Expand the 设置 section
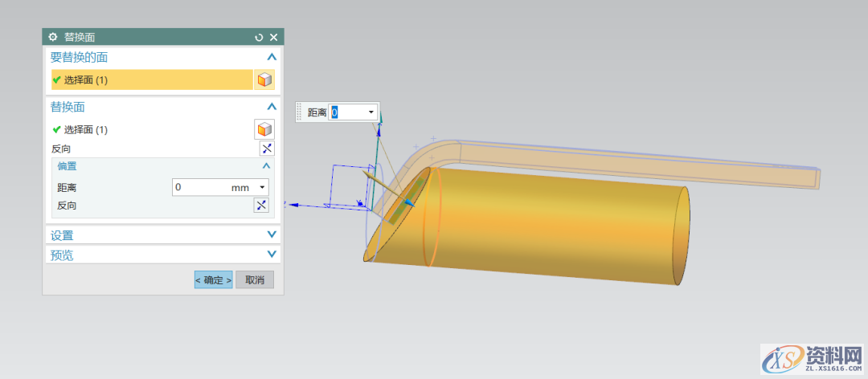868x379 pixels. point(272,235)
